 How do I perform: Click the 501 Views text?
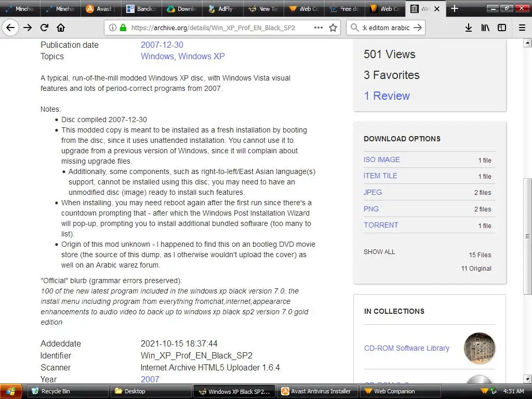pyautogui.click(x=390, y=54)
